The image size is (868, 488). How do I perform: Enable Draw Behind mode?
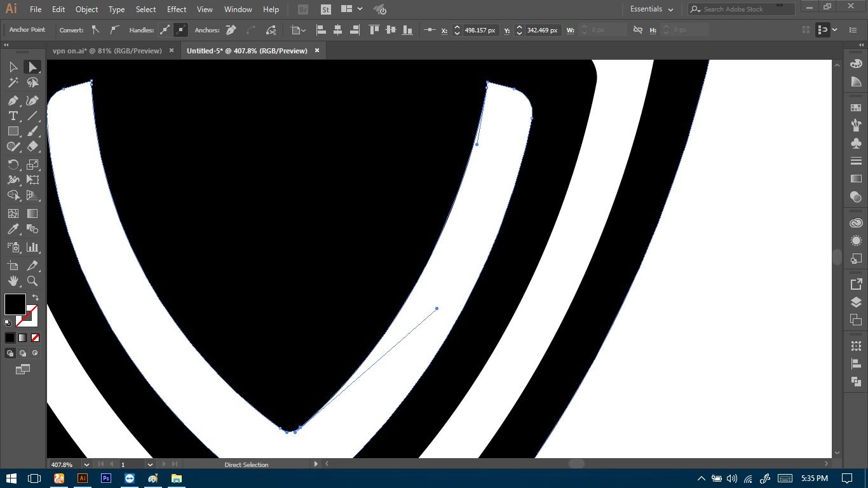pyautogui.click(x=23, y=353)
